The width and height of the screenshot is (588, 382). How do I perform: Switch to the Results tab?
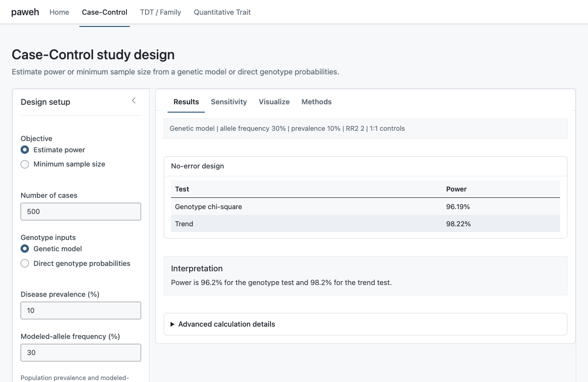186,102
